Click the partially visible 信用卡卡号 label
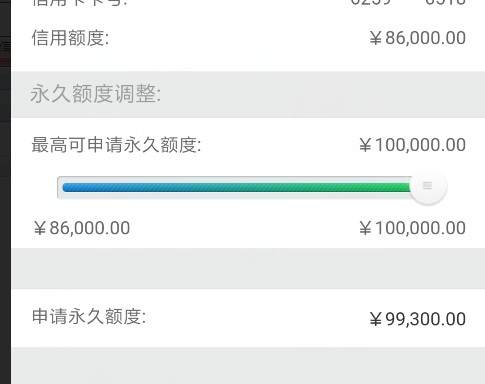The image size is (485, 384). [x=80, y=3]
